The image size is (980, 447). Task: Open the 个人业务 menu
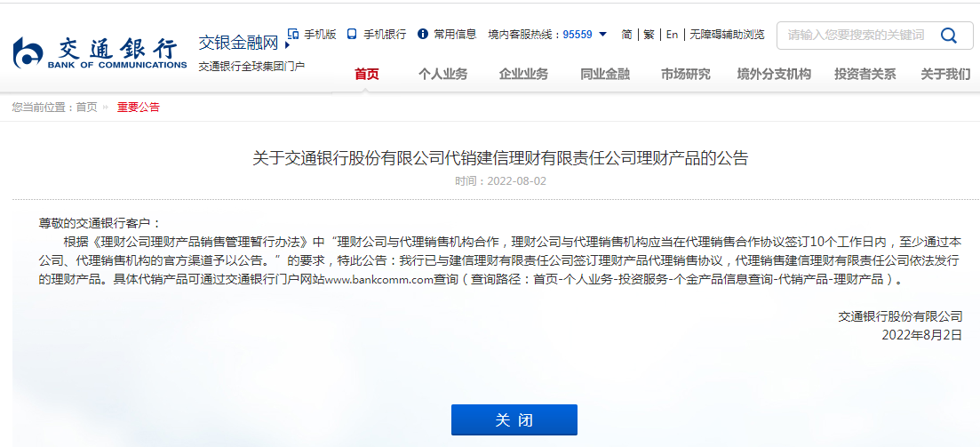tap(442, 74)
